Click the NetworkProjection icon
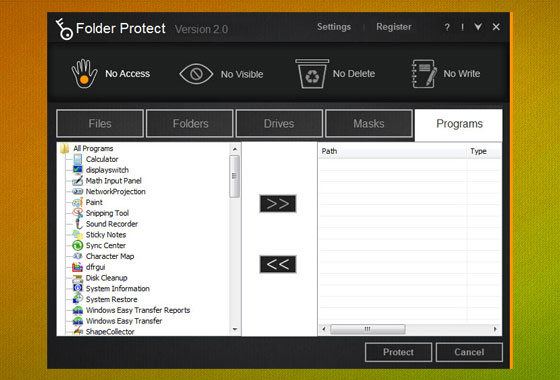The image size is (560, 380). (x=78, y=191)
